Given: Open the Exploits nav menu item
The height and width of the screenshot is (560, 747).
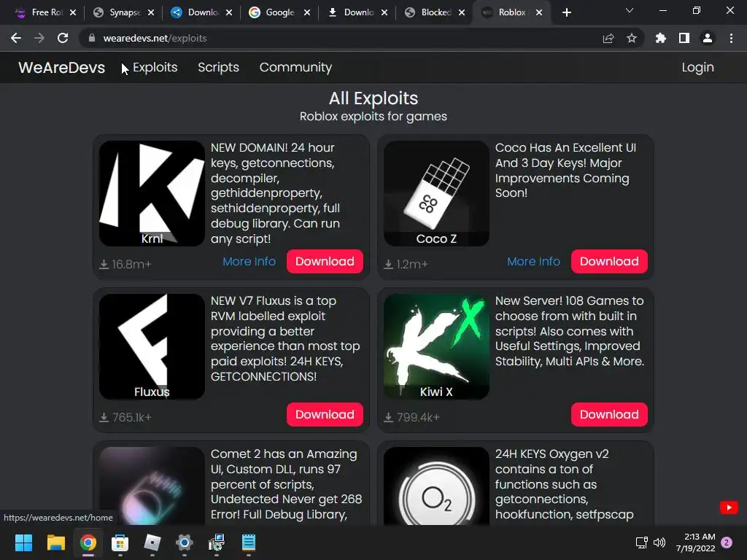Looking at the screenshot, I should click(155, 67).
